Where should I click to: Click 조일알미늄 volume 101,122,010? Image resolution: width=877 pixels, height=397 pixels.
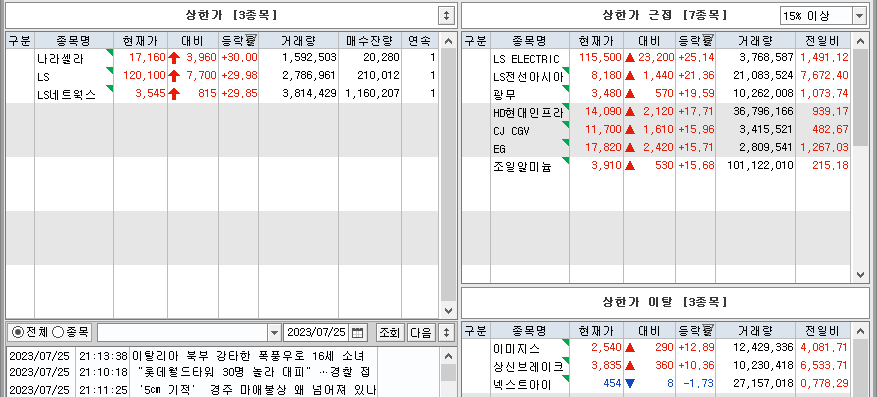[x=760, y=166]
